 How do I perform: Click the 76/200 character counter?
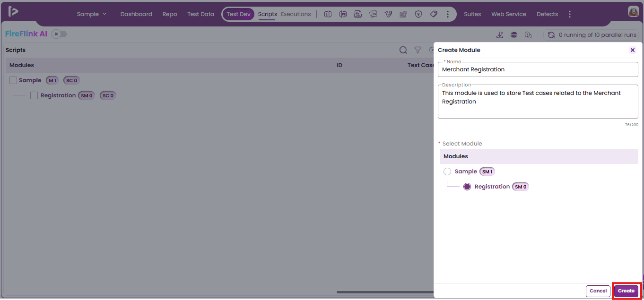(632, 125)
